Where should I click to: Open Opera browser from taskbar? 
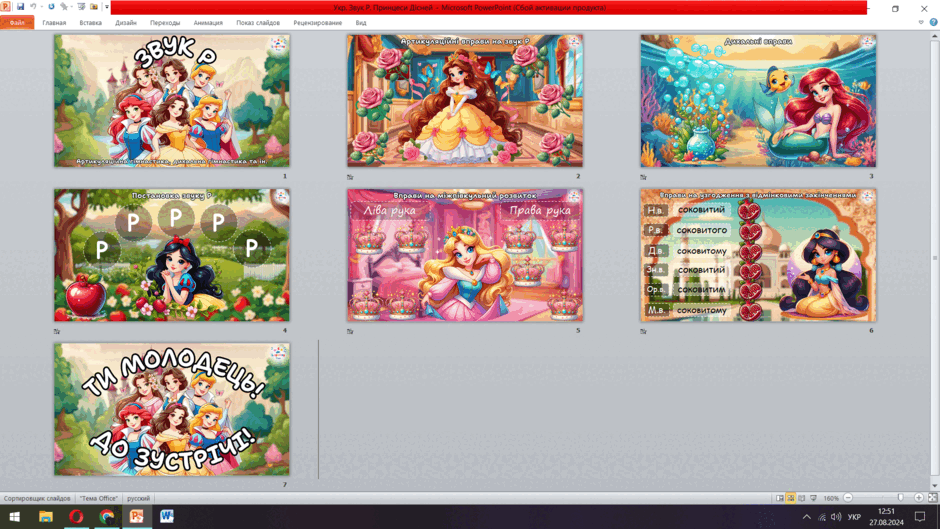click(76, 516)
